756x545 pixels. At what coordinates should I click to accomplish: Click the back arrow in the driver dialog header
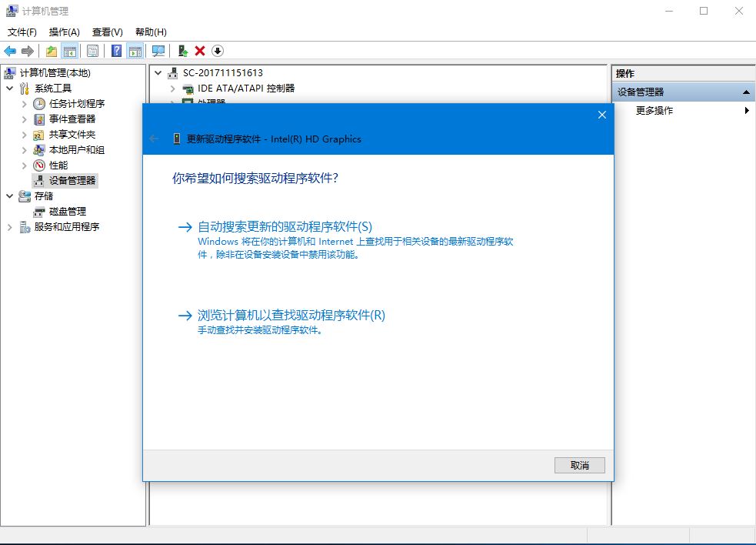(x=154, y=139)
